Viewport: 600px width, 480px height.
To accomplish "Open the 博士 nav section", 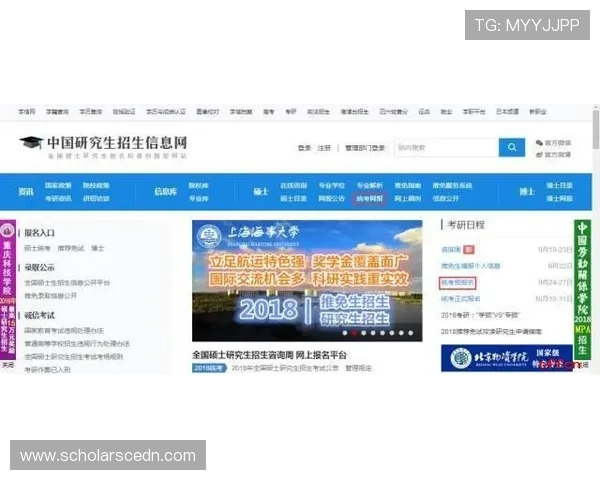I will [527, 191].
